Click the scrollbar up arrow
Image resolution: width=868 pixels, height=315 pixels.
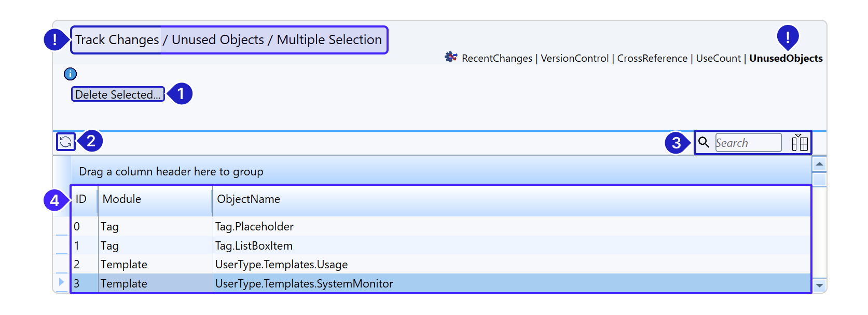(819, 165)
